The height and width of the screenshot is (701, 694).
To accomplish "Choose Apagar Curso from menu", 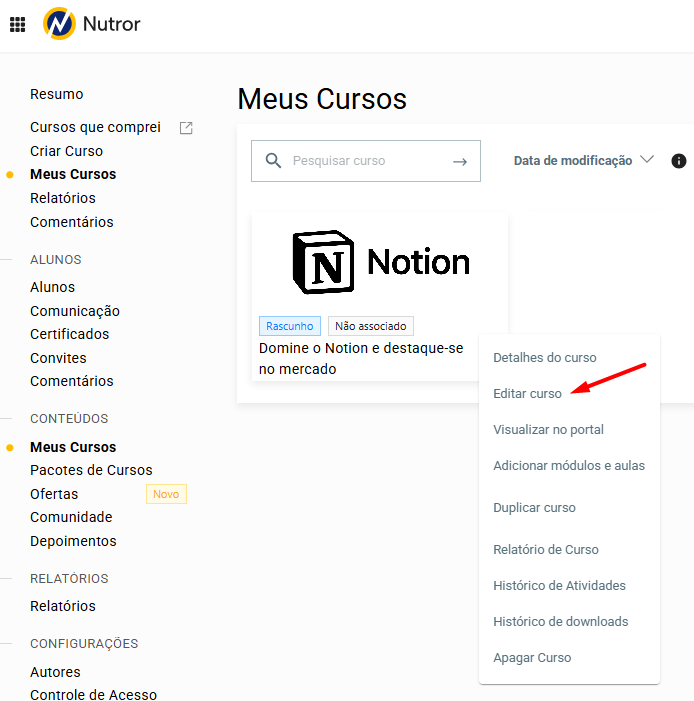I will click(x=532, y=658).
